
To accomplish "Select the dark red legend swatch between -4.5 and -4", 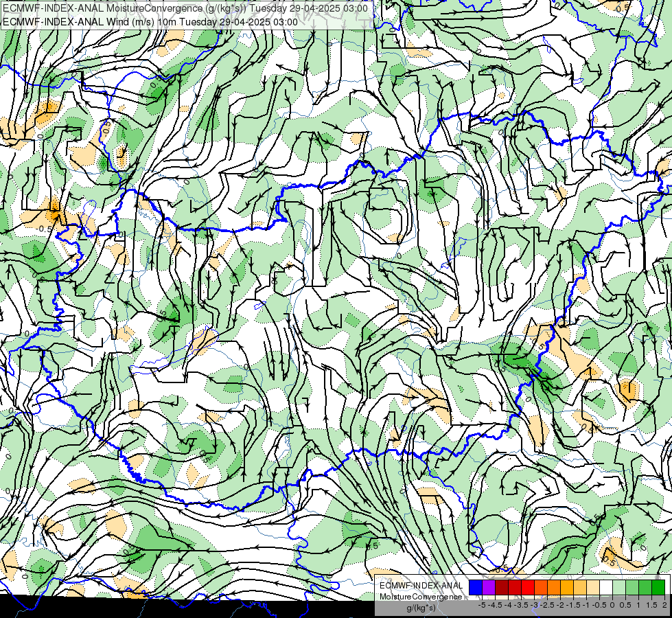I will pos(502,588).
